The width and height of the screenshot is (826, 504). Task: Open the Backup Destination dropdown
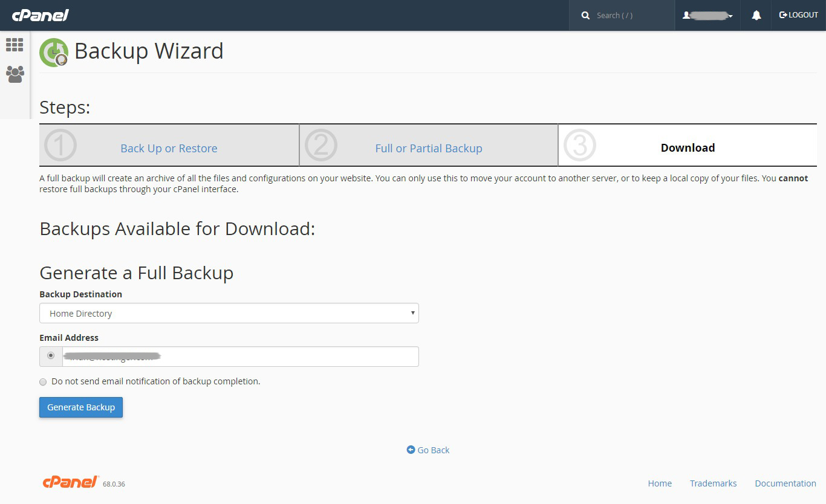point(229,313)
